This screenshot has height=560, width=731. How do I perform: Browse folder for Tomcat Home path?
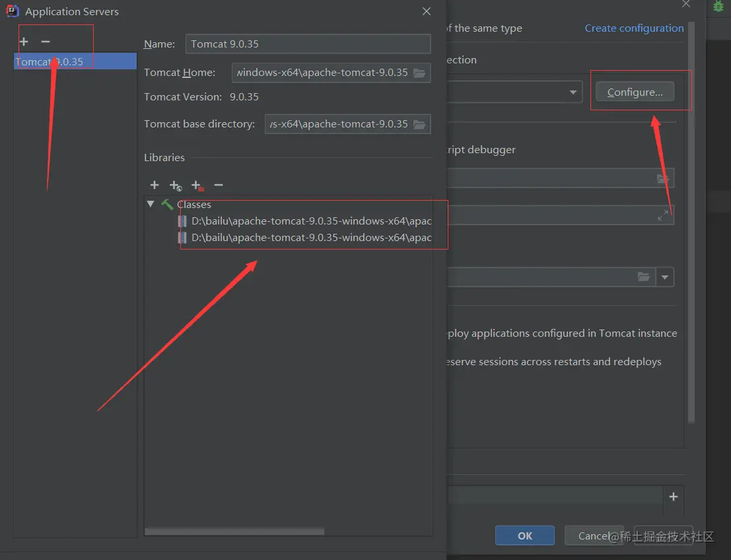click(x=419, y=73)
